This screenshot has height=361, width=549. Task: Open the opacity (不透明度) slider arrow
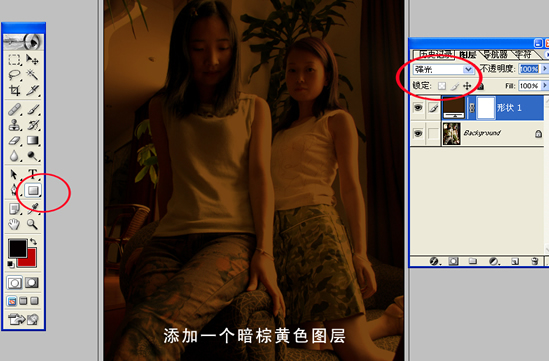(544, 69)
